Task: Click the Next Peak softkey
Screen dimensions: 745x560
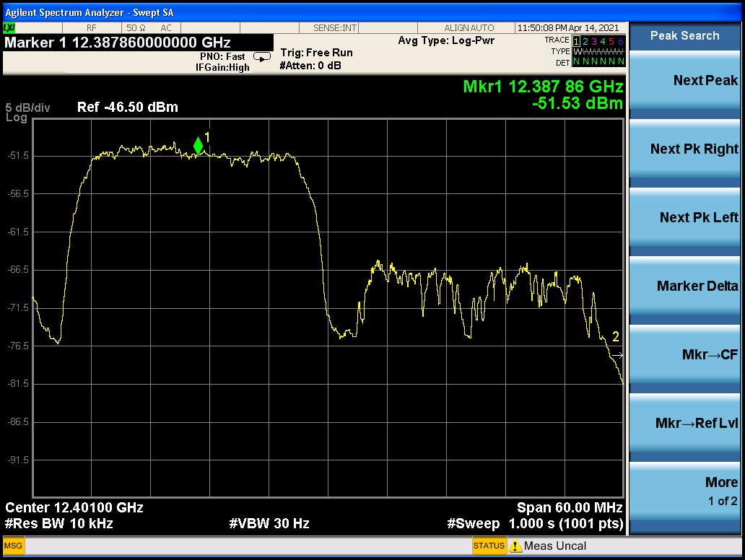Action: click(684, 81)
